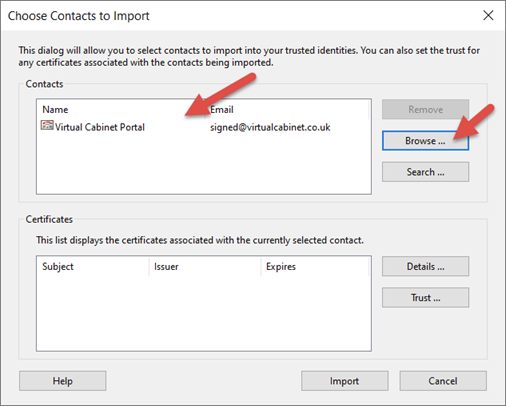Click the Remove contact button
Viewport: 506px width, 406px height.
click(x=425, y=109)
